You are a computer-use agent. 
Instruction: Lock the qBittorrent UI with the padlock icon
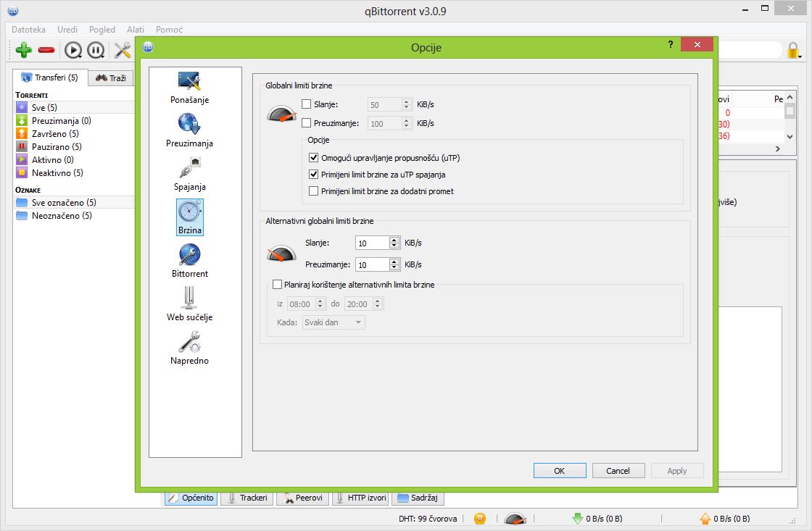pyautogui.click(x=793, y=50)
